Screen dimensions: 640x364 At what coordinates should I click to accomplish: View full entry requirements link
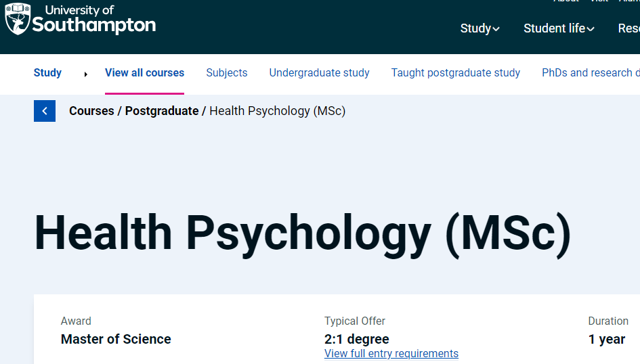[x=391, y=353]
